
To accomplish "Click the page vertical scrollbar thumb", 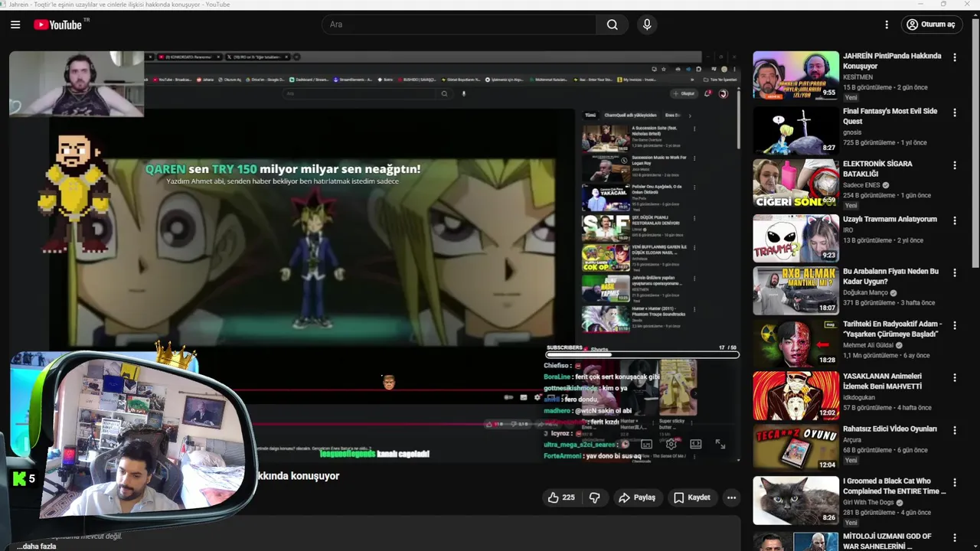I will click(975, 142).
